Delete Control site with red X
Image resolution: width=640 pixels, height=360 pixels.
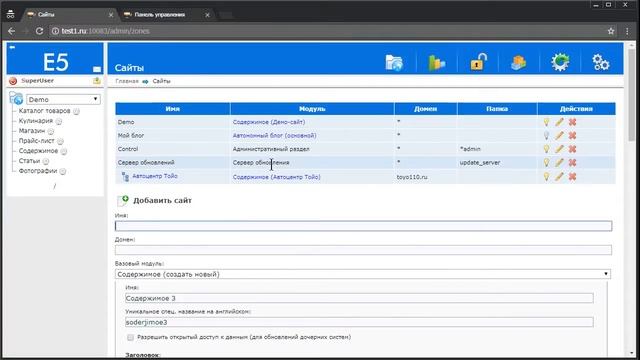tap(572, 149)
